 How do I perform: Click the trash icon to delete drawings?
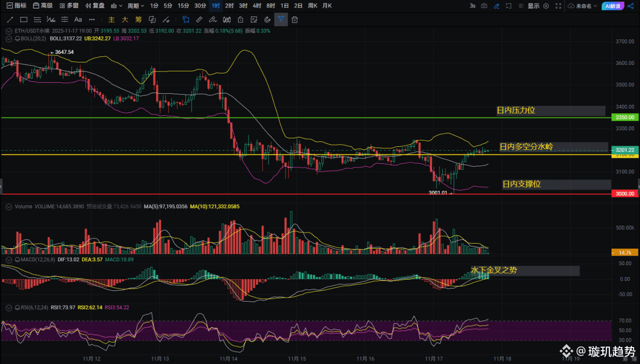tap(295, 19)
